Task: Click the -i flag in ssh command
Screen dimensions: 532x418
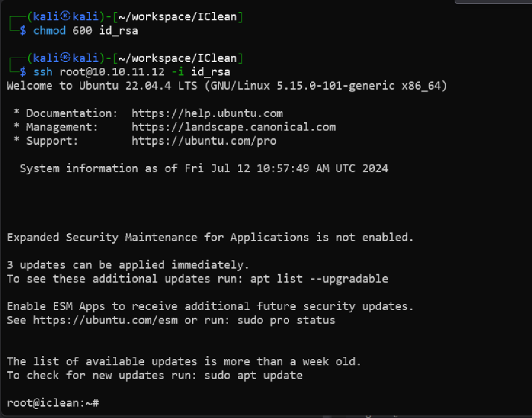Action: pyautogui.click(x=177, y=72)
